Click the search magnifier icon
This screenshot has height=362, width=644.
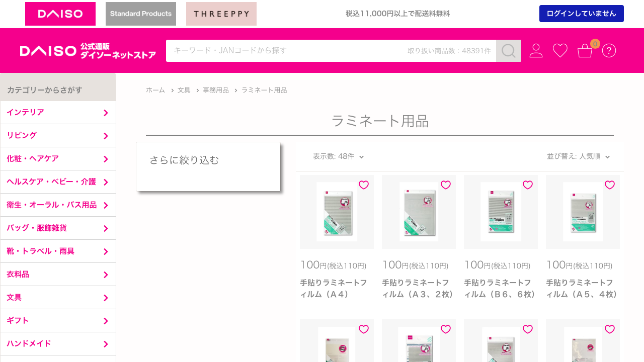pos(509,51)
